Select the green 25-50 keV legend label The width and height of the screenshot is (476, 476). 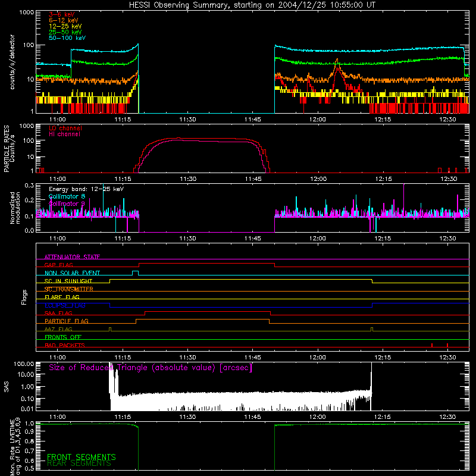[x=65, y=32]
